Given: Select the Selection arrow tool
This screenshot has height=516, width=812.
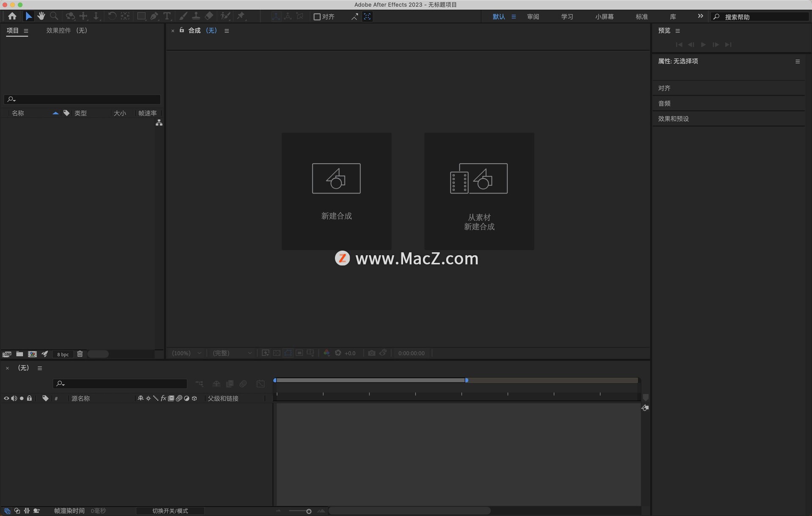Looking at the screenshot, I should pyautogui.click(x=28, y=16).
